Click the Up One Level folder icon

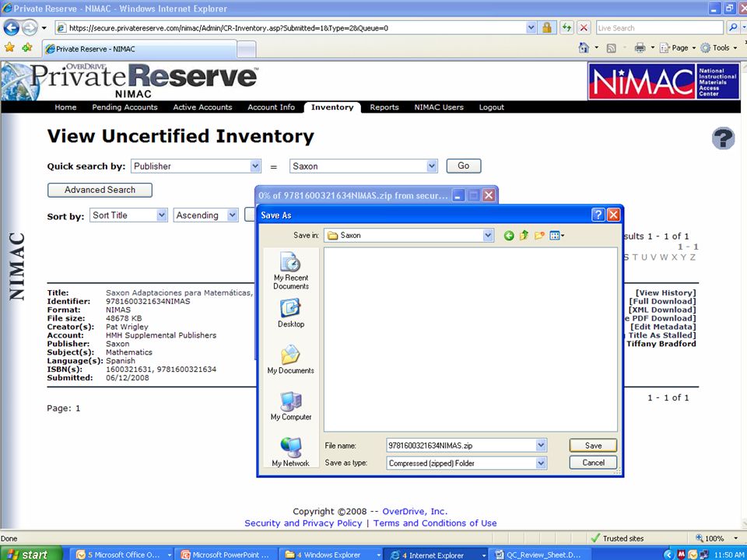[524, 235]
